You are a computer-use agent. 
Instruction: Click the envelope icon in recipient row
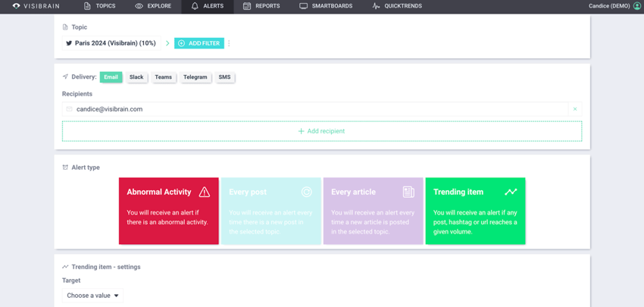coord(69,109)
